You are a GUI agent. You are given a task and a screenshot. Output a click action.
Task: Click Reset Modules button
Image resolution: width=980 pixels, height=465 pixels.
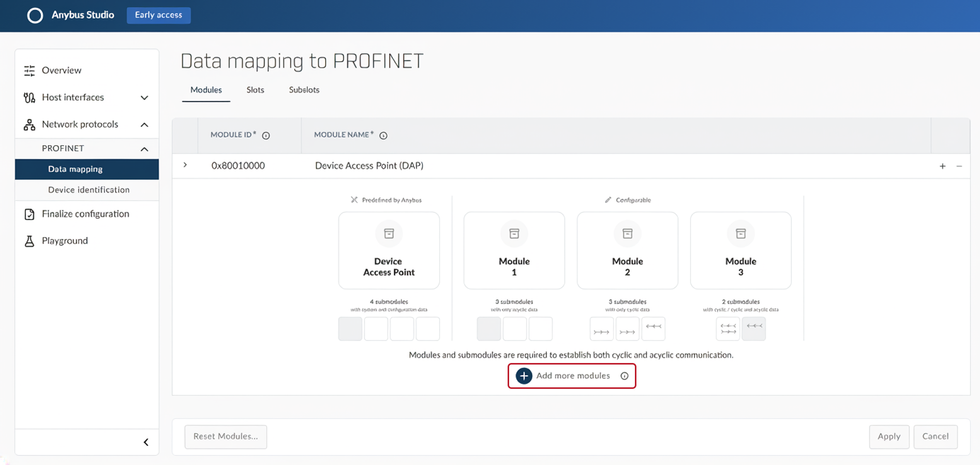point(226,437)
